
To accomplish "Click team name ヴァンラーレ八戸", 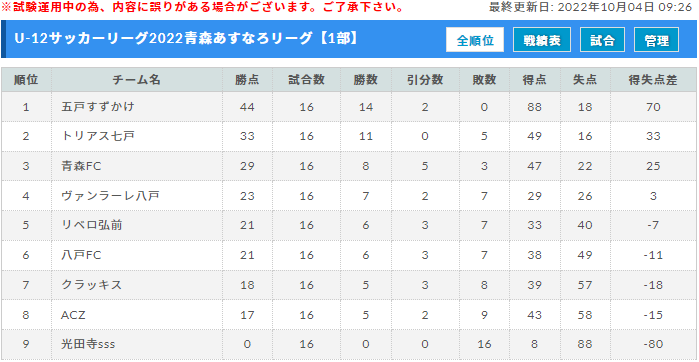I will coord(108,196).
